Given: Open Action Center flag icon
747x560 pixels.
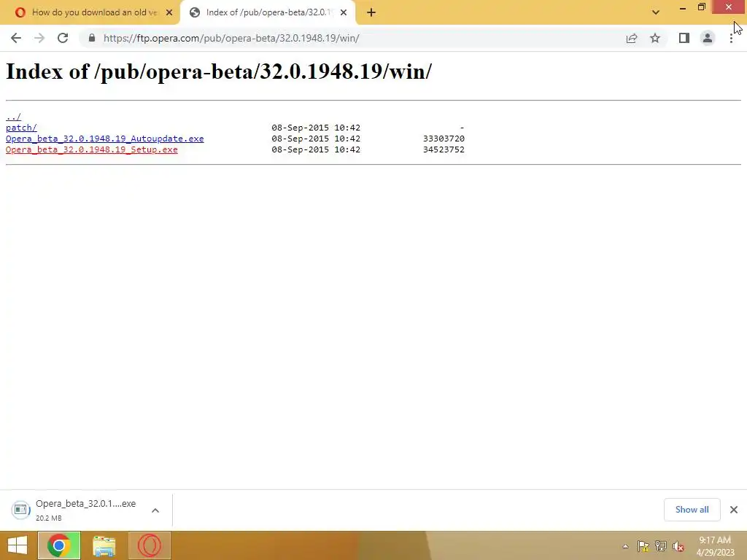Looking at the screenshot, I should tap(643, 546).
